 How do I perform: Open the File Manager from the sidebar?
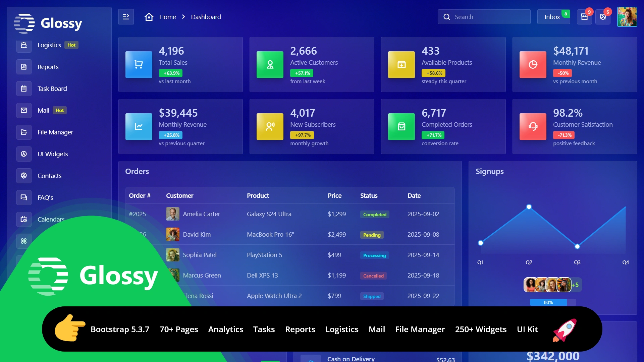coord(23,132)
